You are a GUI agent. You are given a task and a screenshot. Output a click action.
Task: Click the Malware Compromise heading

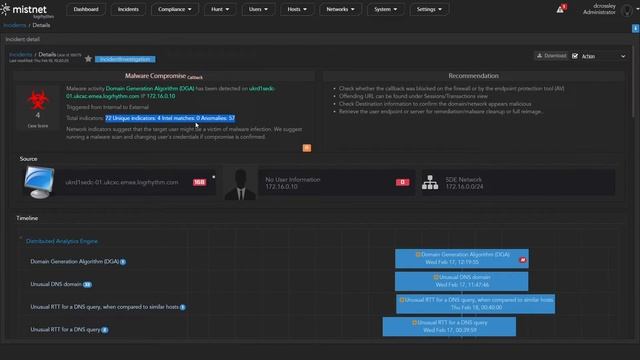(156, 76)
